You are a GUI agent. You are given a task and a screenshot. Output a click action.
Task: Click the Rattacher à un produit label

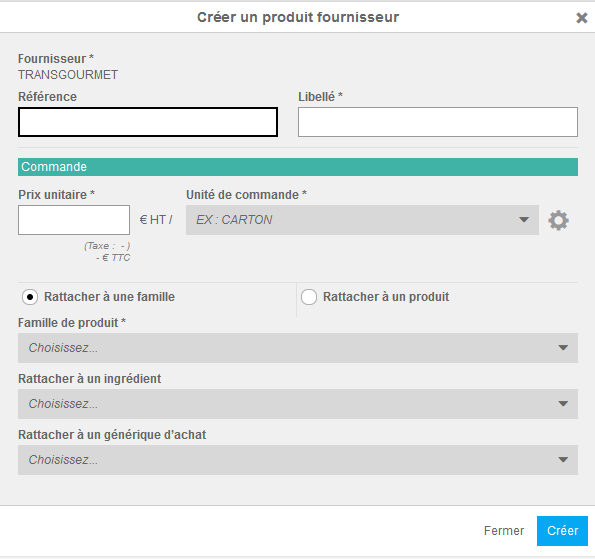tap(386, 297)
